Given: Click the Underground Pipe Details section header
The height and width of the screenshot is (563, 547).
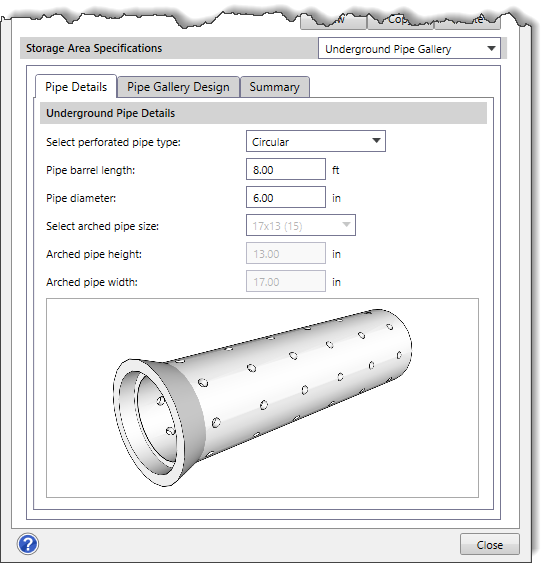Looking at the screenshot, I should [x=263, y=113].
